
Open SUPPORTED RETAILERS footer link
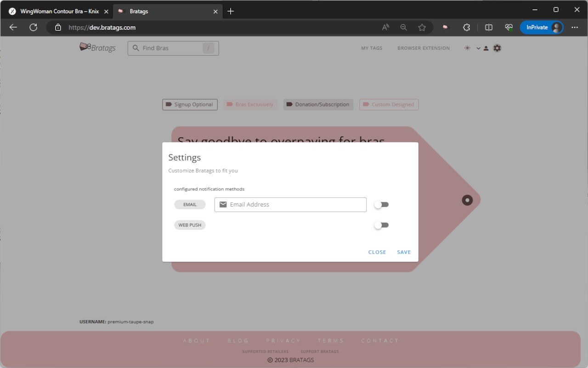coord(265,351)
